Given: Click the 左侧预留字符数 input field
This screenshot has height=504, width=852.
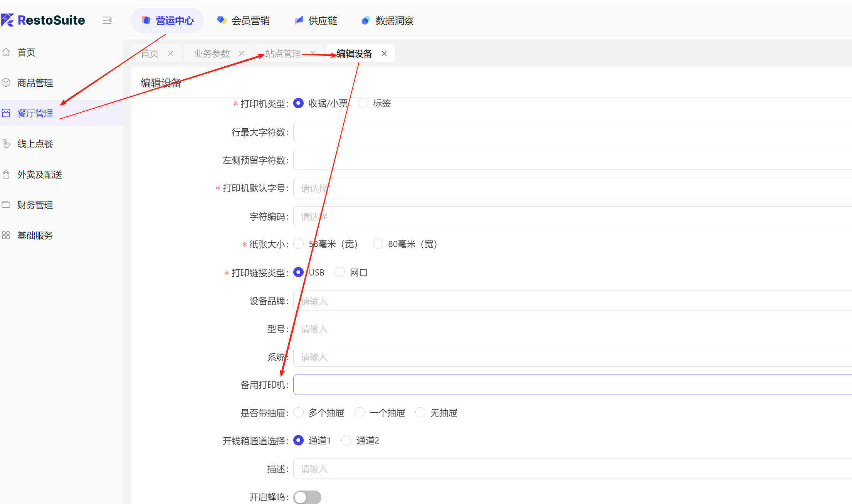Looking at the screenshot, I should click(573, 160).
